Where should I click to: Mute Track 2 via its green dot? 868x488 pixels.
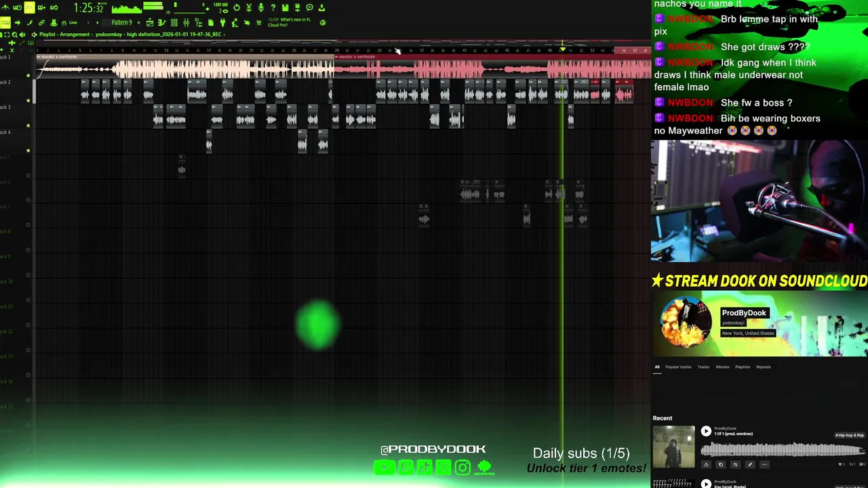(28, 100)
